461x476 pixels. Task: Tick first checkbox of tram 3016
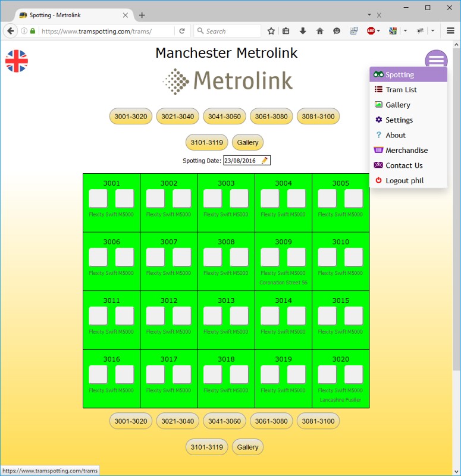pyautogui.click(x=98, y=374)
